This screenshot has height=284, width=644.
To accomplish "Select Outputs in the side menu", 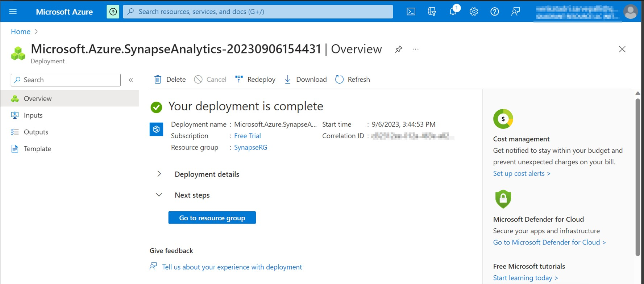I will point(36,132).
